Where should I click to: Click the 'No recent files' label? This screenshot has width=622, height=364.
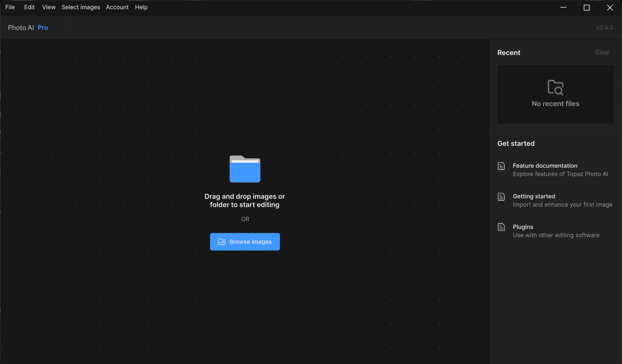click(x=555, y=104)
